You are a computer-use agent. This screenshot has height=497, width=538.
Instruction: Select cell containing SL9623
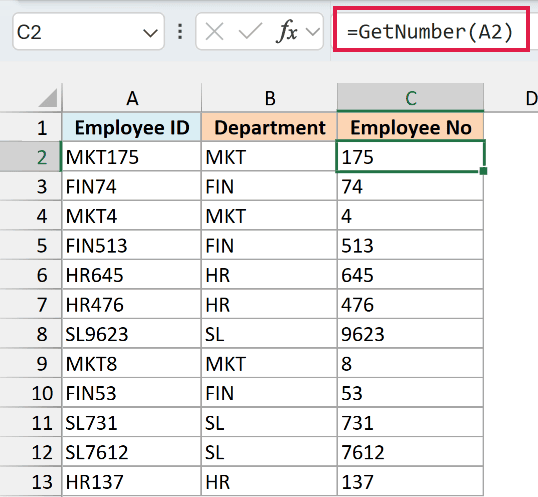coord(132,334)
